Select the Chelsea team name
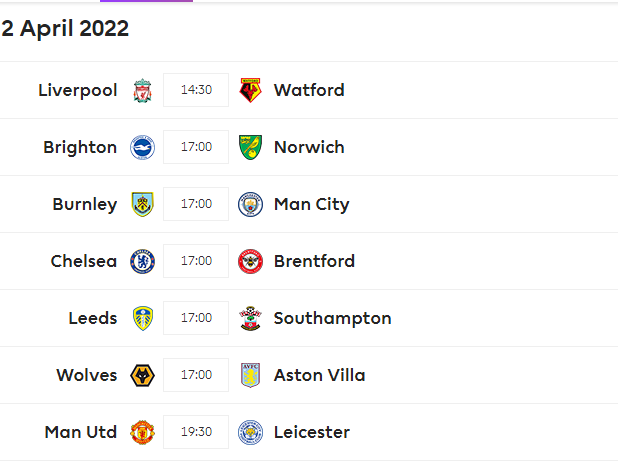Viewport: 618px width, 461px height. 84,261
